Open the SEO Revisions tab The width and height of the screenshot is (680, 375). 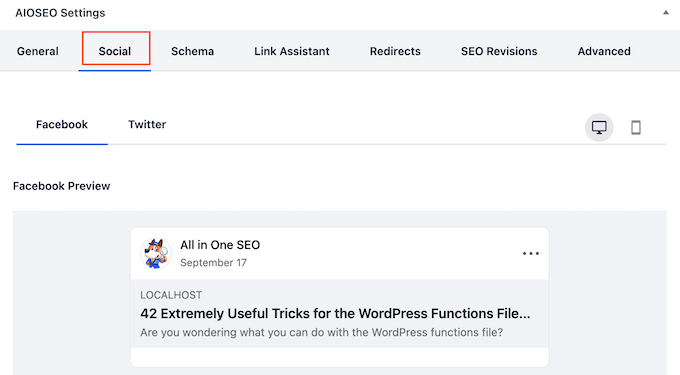[x=499, y=51]
